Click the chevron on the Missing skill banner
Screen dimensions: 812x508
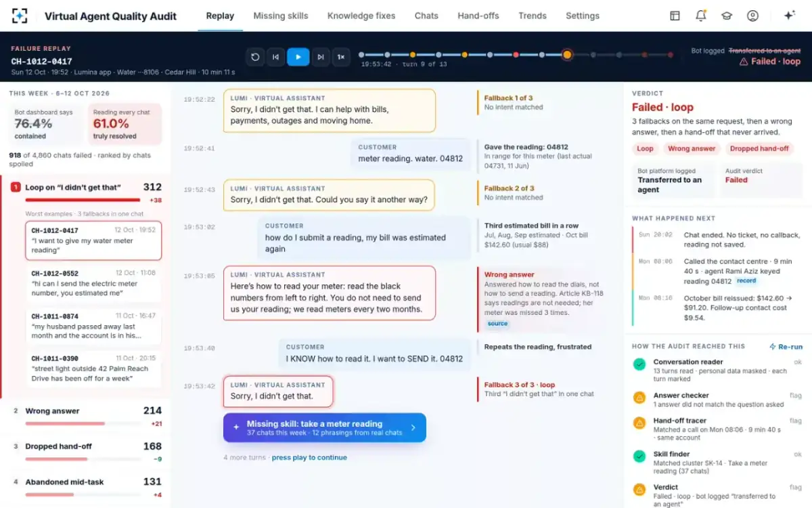coord(413,428)
